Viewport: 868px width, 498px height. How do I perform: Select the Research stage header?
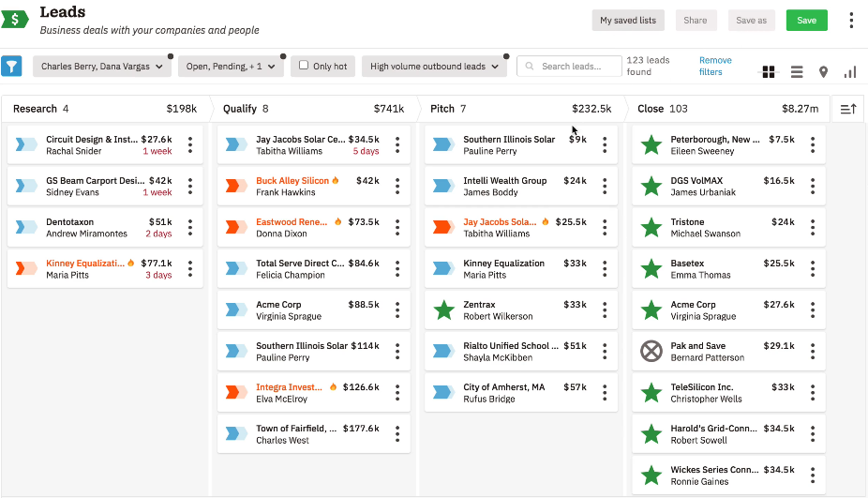(105, 109)
